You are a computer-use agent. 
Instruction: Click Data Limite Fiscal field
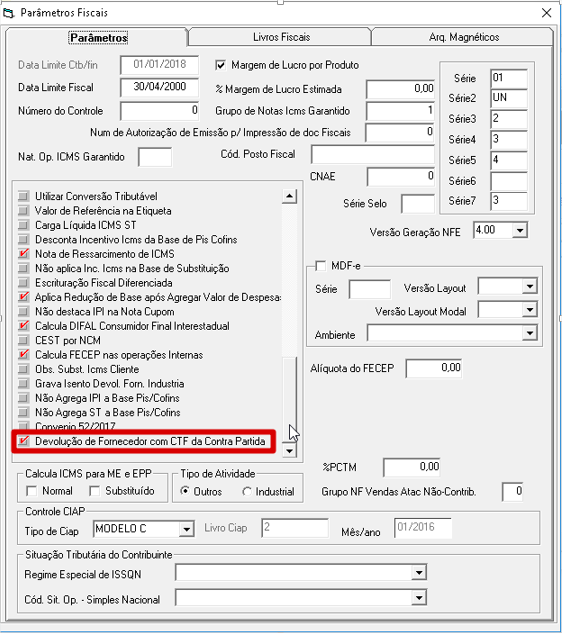point(159,87)
